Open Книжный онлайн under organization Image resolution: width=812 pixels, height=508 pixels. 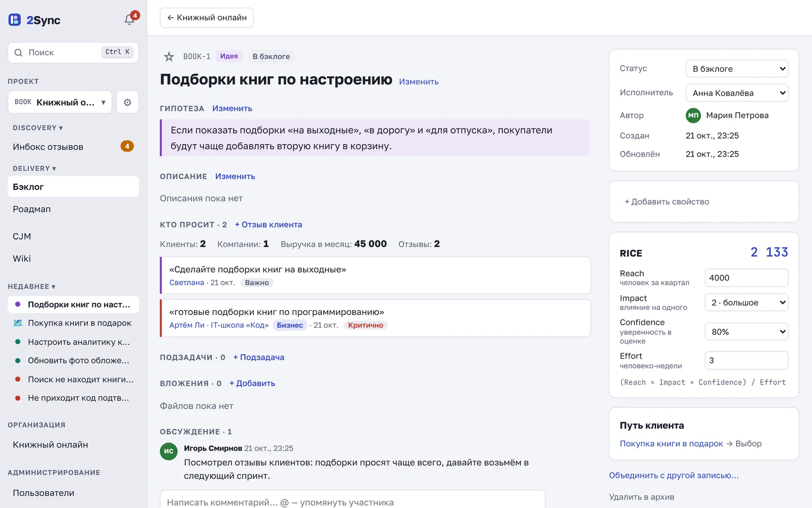tap(73, 444)
